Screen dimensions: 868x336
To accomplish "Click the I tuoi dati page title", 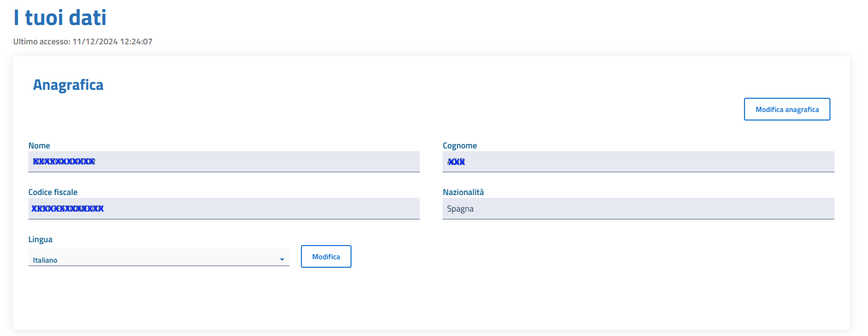I will click(x=60, y=18).
